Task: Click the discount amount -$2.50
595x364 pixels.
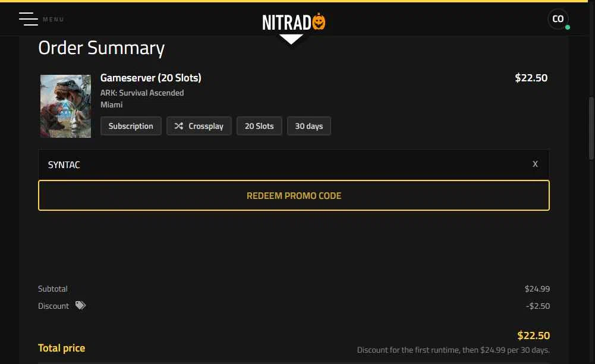Action: pyautogui.click(x=538, y=306)
